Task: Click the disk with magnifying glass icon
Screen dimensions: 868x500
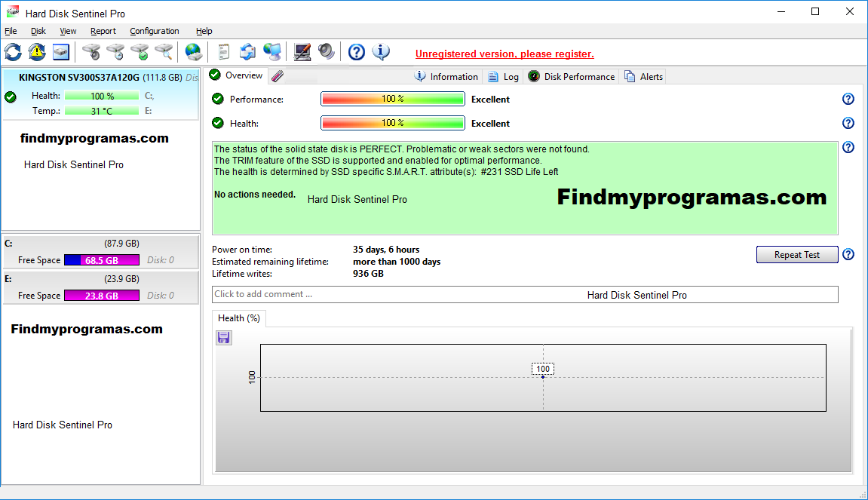Action: pyautogui.click(x=164, y=52)
